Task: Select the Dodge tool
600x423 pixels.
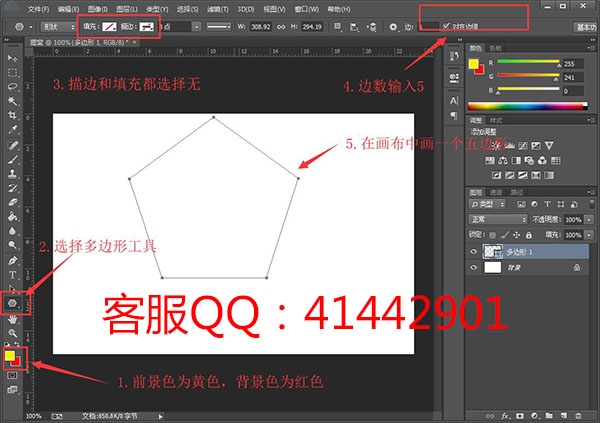Action: (x=12, y=245)
